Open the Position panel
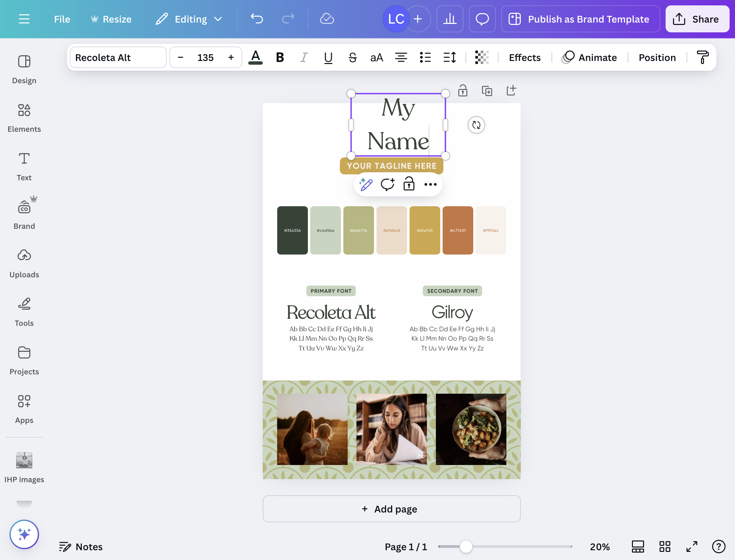735x560 pixels. 658,58
